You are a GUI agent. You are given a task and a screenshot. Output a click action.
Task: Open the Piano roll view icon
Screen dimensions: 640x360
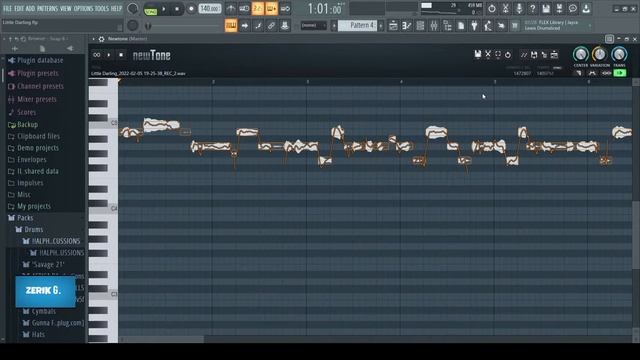pos(407,26)
